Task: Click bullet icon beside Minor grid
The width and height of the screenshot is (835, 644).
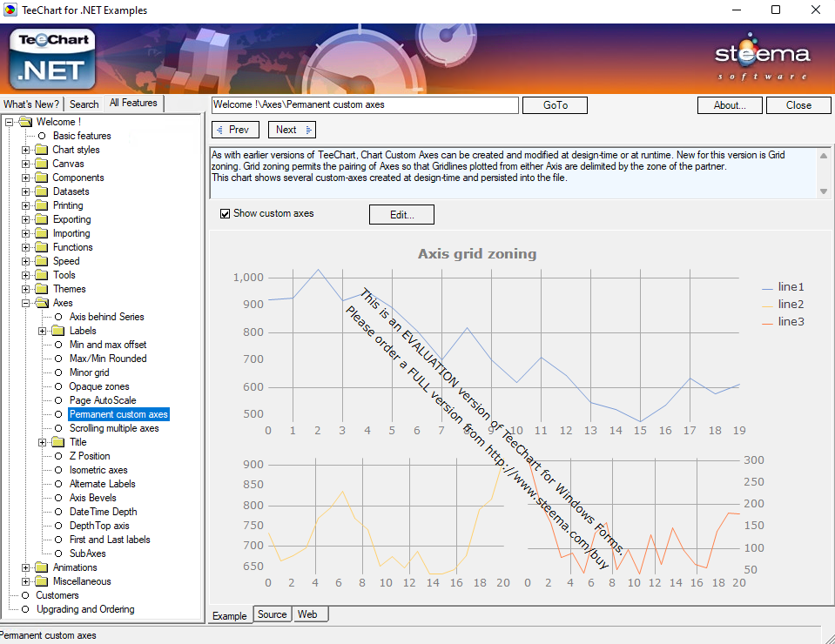Action: coord(58,372)
